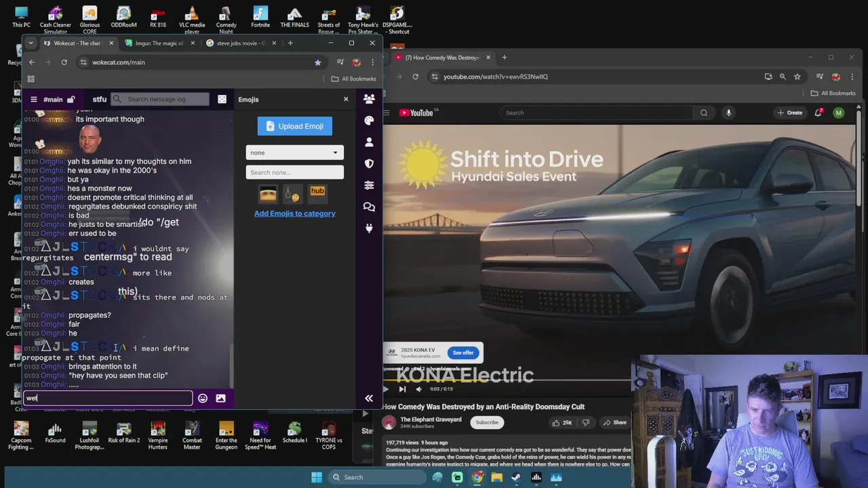Click the YouTube Create button
The width and height of the screenshot is (868, 488).
(790, 113)
